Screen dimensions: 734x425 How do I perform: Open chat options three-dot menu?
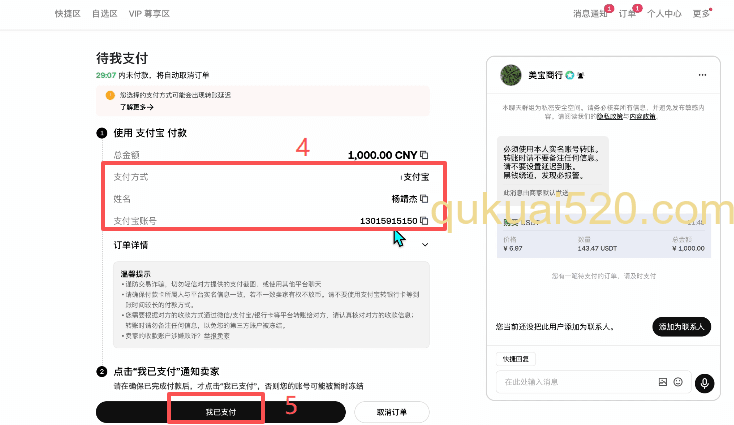pyautogui.click(x=702, y=75)
